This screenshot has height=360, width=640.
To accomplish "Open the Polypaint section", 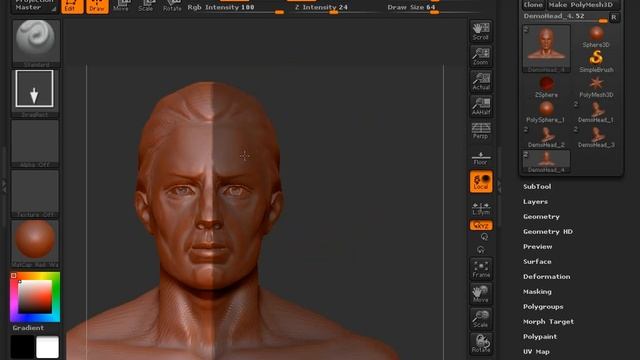I will pyautogui.click(x=540, y=337).
